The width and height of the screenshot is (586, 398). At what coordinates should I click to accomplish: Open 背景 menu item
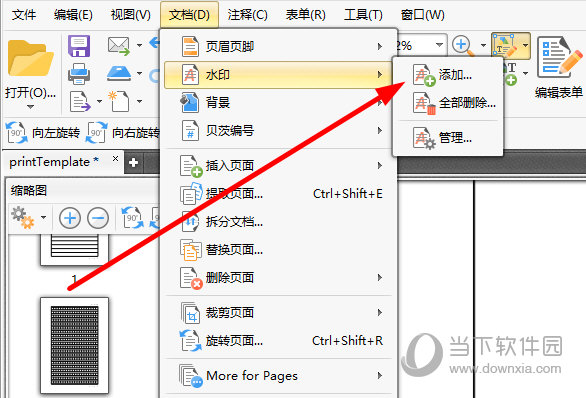point(278,102)
